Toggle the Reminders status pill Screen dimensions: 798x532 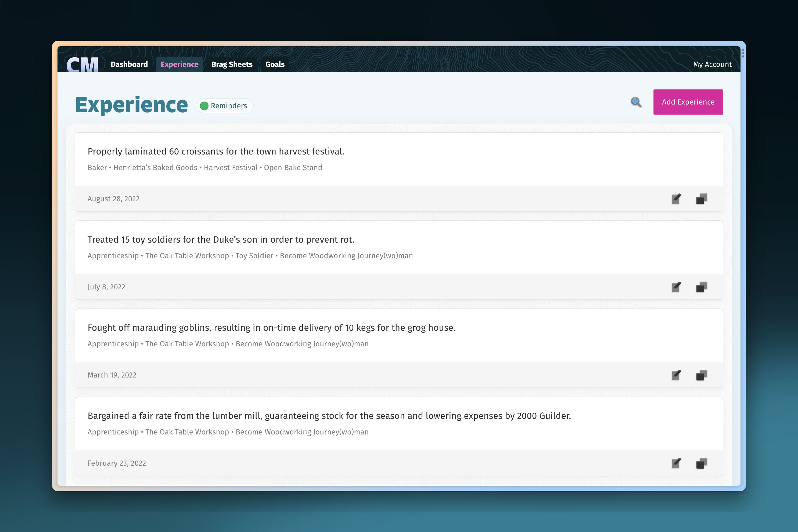pyautogui.click(x=225, y=106)
